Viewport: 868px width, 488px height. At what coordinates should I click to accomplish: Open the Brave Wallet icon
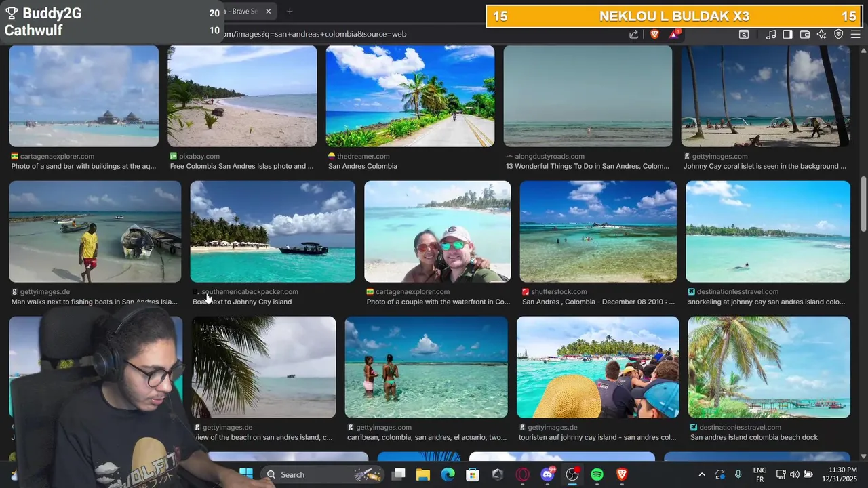(805, 34)
